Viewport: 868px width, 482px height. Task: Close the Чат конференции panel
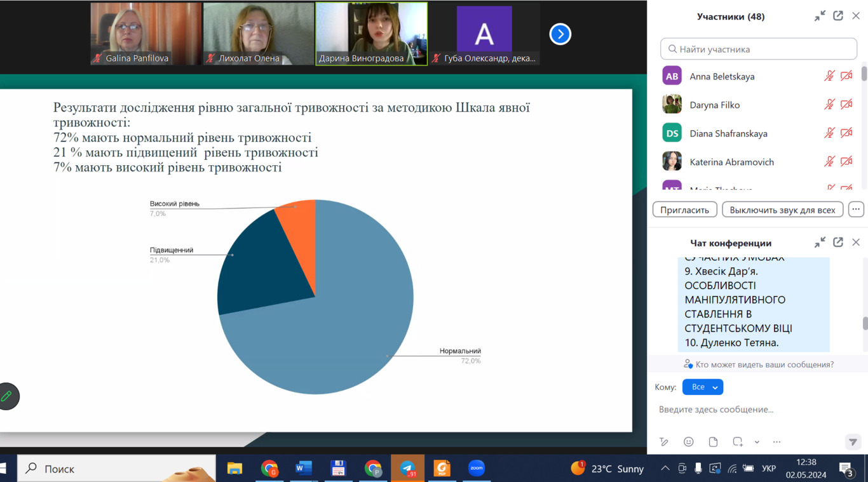coord(856,243)
